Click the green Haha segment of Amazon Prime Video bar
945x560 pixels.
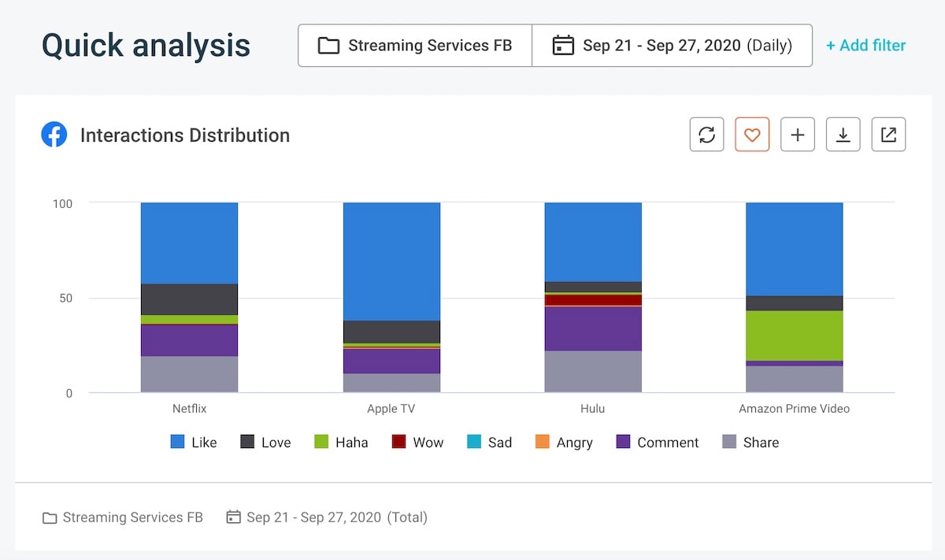point(795,336)
